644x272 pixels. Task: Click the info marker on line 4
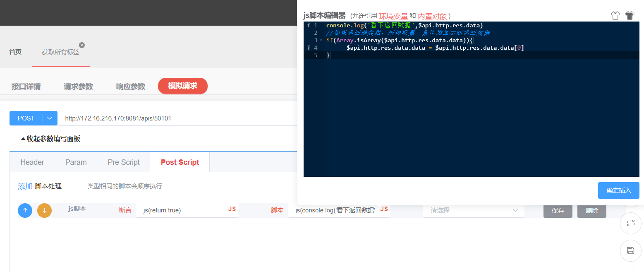point(309,48)
